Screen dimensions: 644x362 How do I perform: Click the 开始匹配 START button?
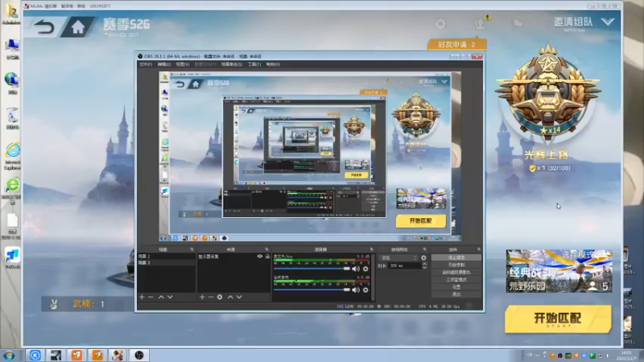point(558,319)
